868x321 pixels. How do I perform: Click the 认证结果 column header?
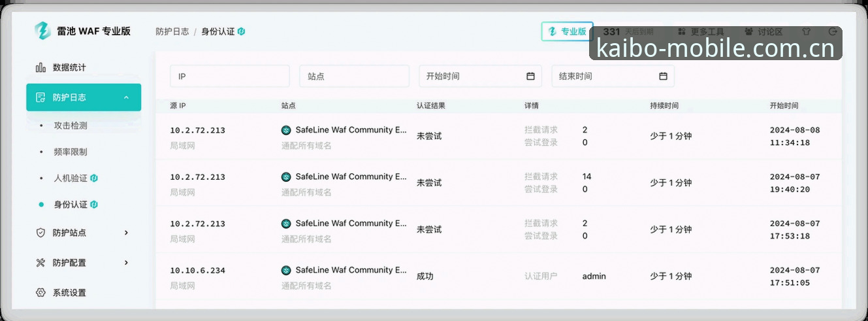tap(431, 105)
